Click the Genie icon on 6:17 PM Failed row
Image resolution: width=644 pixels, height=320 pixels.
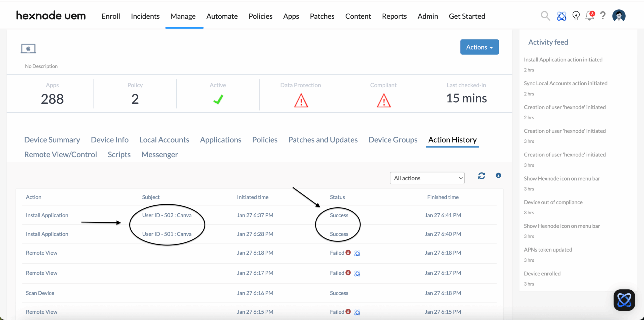pyautogui.click(x=357, y=273)
